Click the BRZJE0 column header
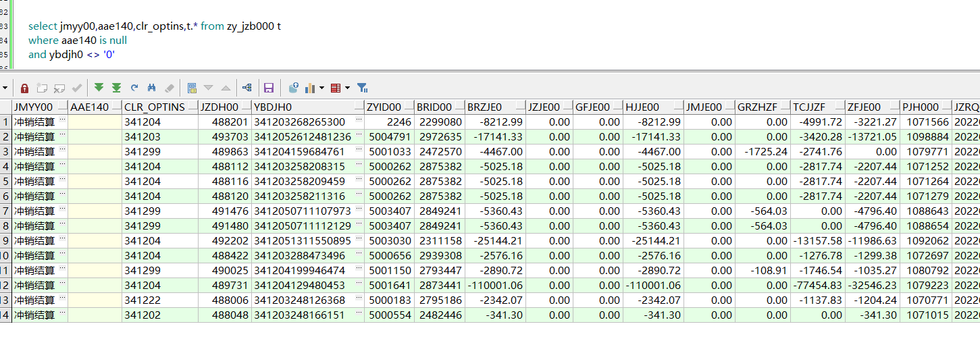This screenshot has height=343, width=980. [485, 107]
